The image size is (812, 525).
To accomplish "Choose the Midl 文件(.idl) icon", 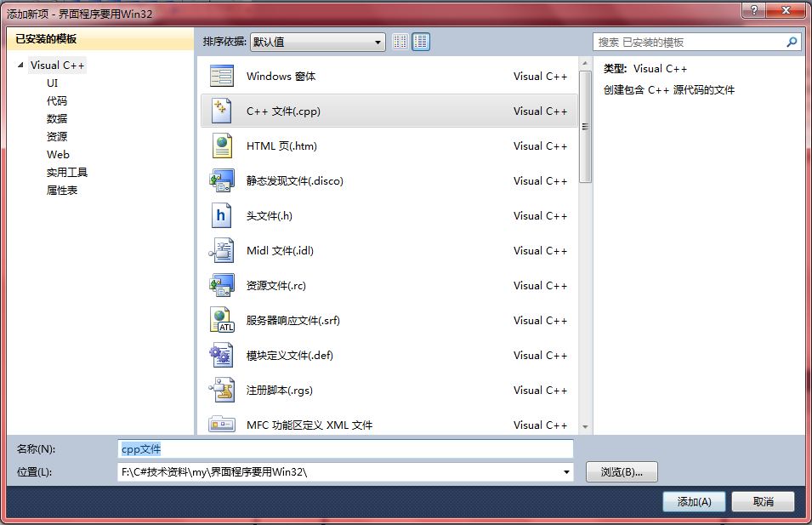I will 222,250.
